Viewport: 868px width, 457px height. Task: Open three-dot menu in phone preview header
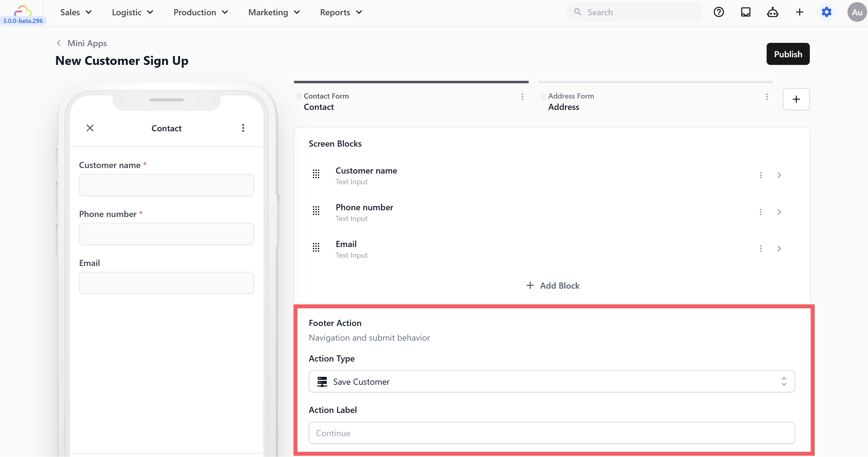(243, 128)
